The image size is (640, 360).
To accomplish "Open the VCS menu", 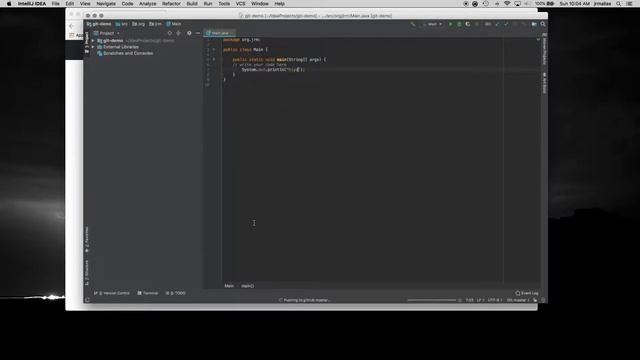I will click(240, 4).
